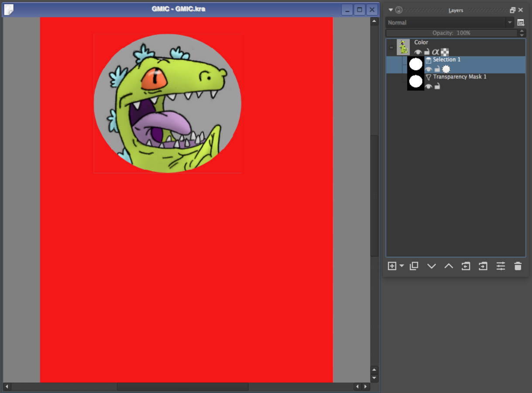Screen dimensions: 532x393
Task: Delete the layer with trash icon
Action: coord(518,266)
